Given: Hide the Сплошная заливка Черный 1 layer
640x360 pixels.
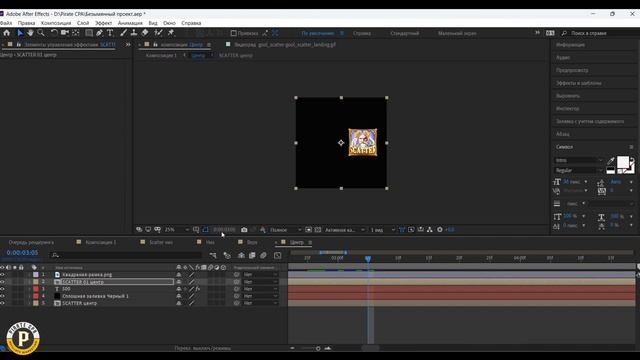Looking at the screenshot, I should 2,296.
